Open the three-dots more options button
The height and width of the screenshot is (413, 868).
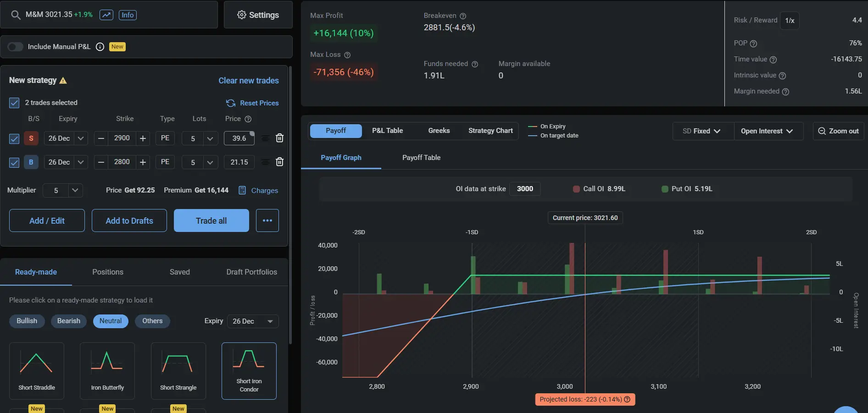[267, 220]
